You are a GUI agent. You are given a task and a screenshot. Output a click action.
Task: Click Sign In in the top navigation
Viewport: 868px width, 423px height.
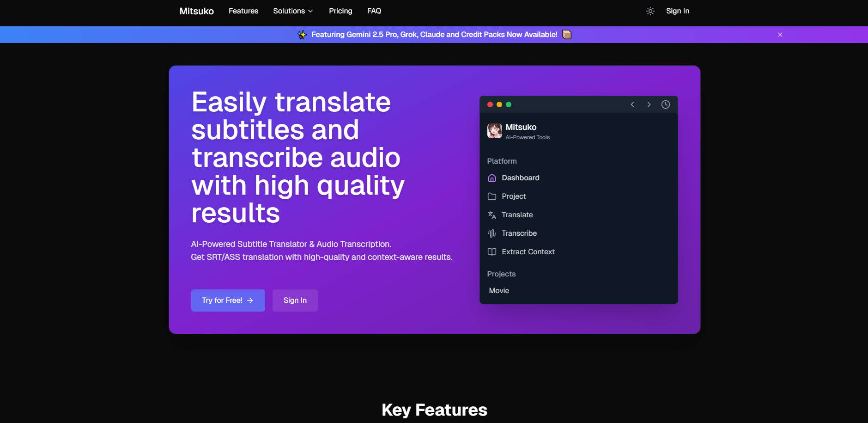[677, 11]
